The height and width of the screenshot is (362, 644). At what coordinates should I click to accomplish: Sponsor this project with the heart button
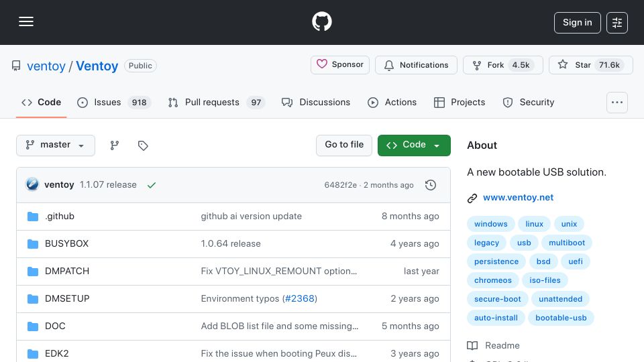pyautogui.click(x=339, y=65)
